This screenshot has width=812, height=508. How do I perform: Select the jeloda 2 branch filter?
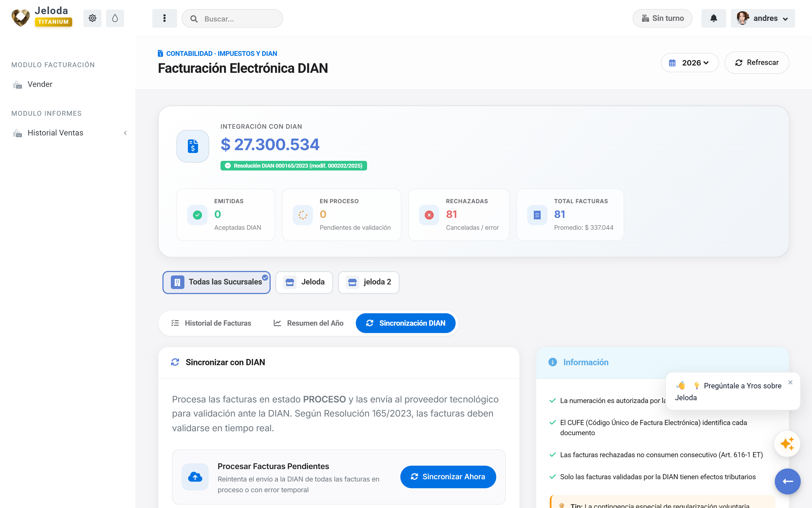pos(369,282)
